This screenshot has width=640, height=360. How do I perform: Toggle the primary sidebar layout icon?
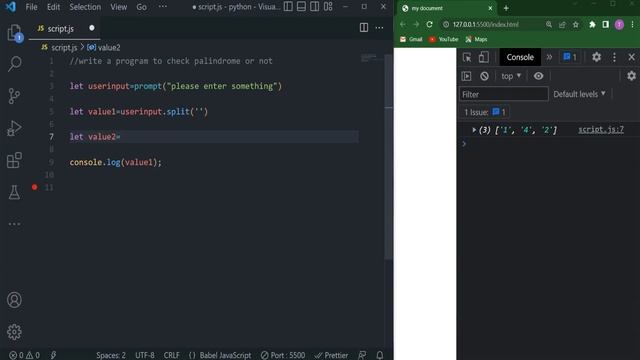[288, 7]
